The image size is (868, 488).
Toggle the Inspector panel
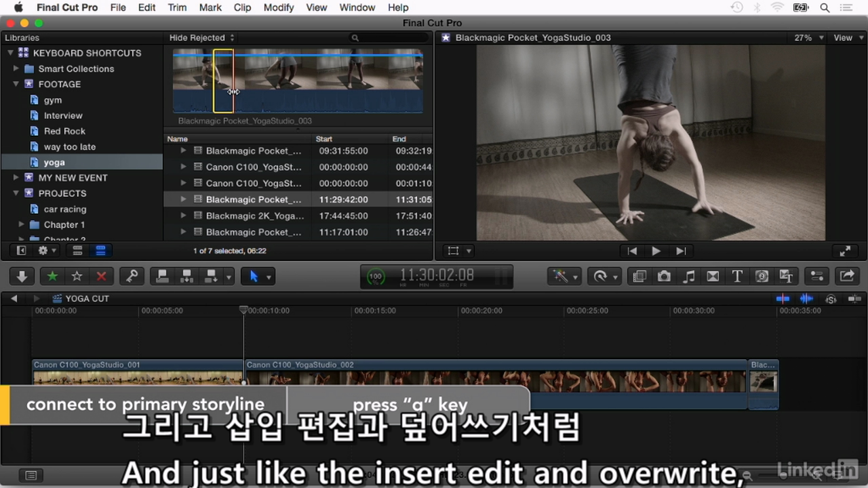(x=816, y=276)
